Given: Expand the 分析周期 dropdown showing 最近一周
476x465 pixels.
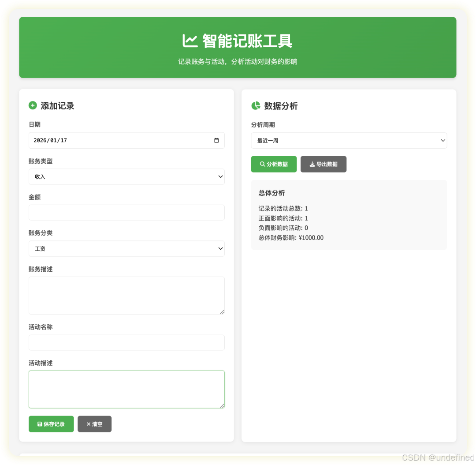Looking at the screenshot, I should (x=349, y=140).
